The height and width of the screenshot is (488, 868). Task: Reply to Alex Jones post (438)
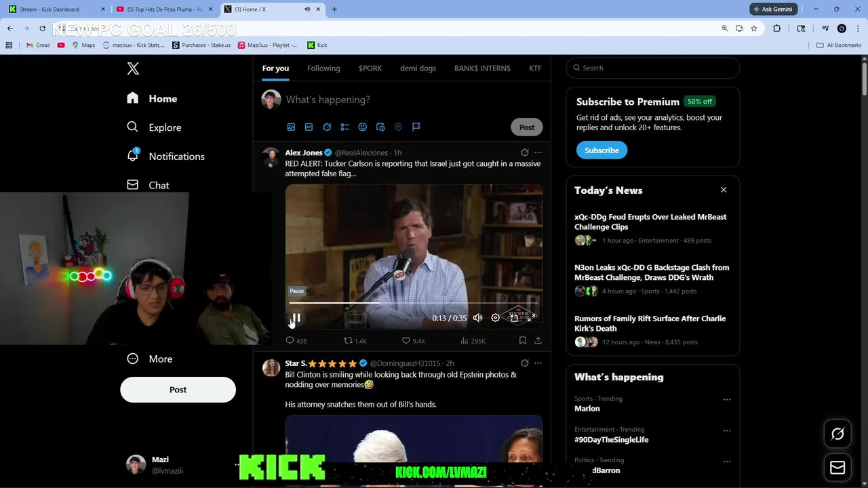296,341
